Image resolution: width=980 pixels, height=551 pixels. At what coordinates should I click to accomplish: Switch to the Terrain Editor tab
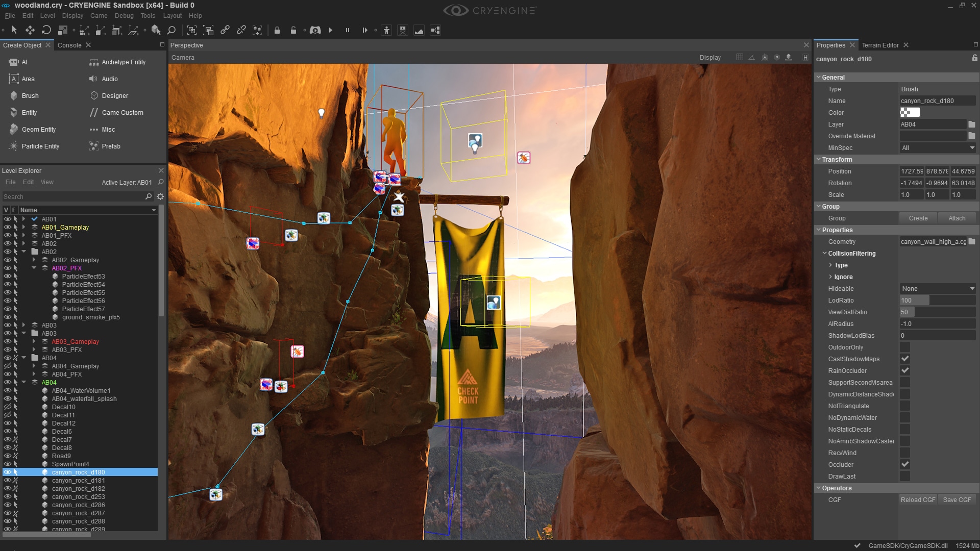point(880,45)
